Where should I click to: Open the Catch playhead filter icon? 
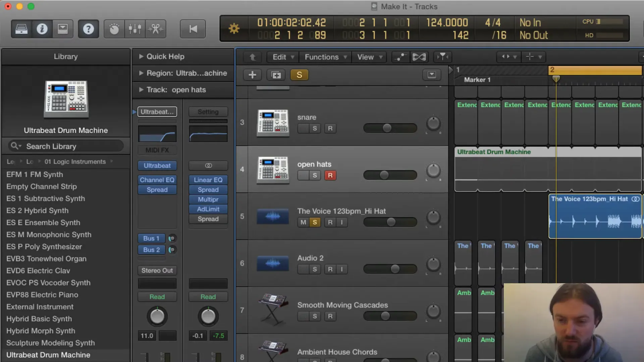pyautogui.click(x=443, y=57)
